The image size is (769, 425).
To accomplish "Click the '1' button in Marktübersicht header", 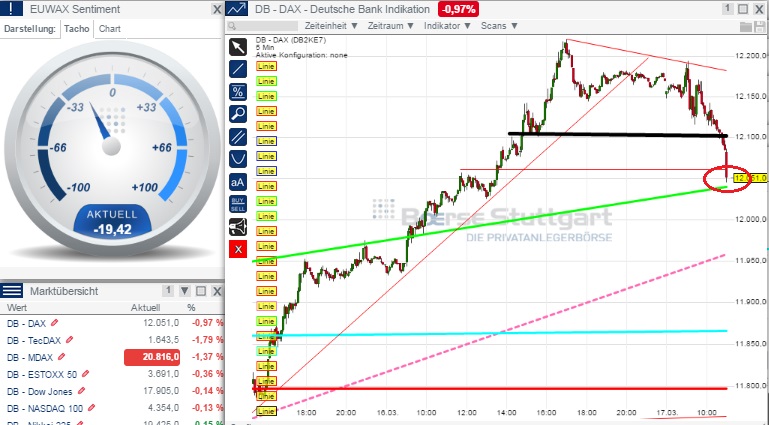I will coord(168,291).
